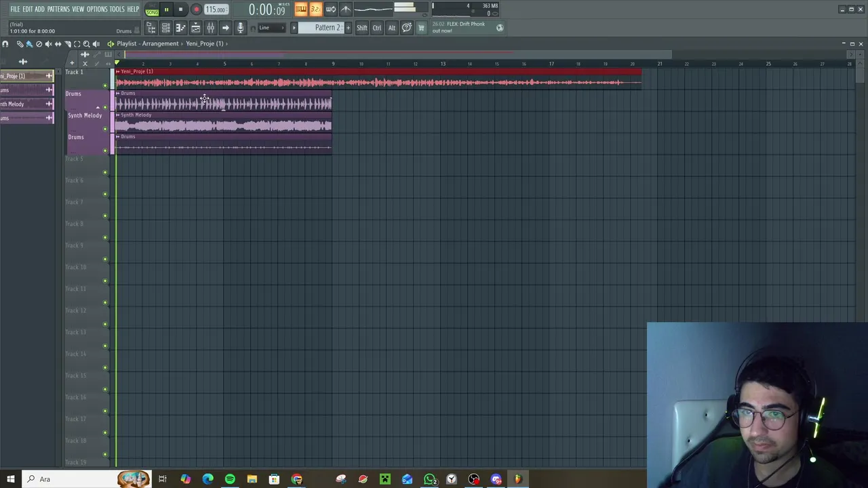Click the red record button
Image resolution: width=868 pixels, height=488 pixels.
196,9
